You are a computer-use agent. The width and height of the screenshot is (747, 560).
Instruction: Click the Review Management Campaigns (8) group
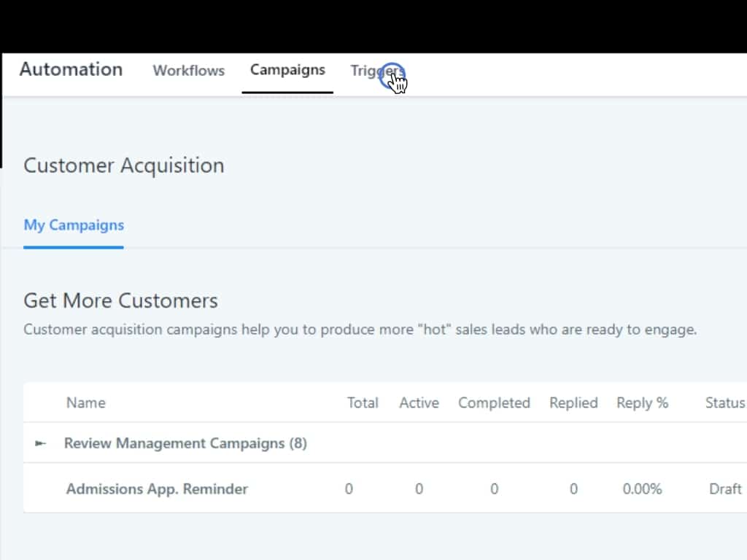pyautogui.click(x=185, y=443)
